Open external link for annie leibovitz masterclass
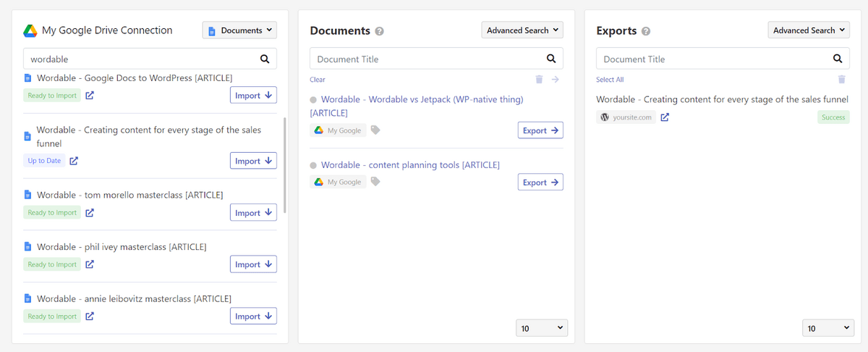Image resolution: width=868 pixels, height=352 pixels. [90, 317]
